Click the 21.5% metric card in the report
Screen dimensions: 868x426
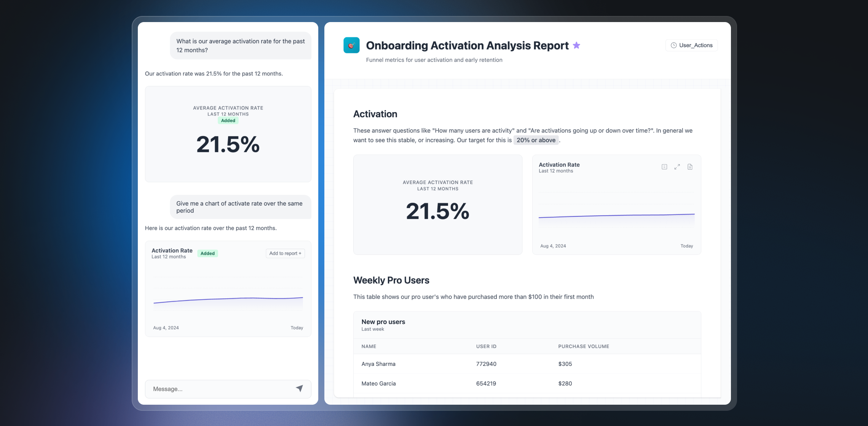coord(437,205)
